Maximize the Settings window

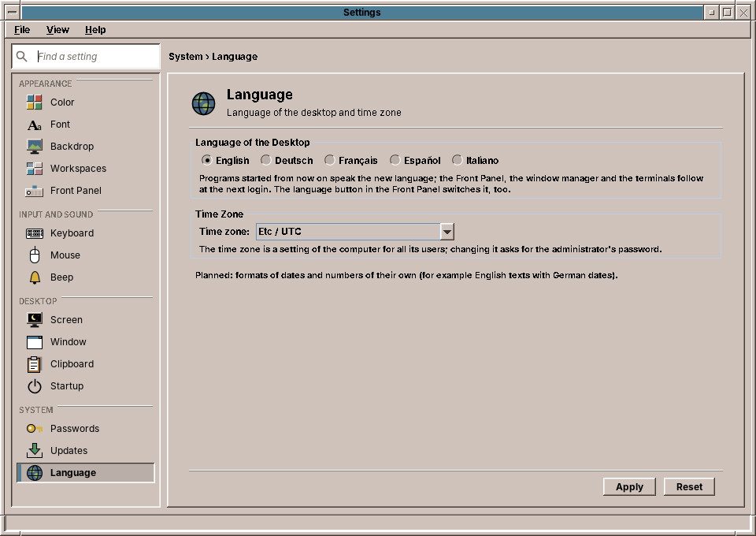click(x=728, y=13)
